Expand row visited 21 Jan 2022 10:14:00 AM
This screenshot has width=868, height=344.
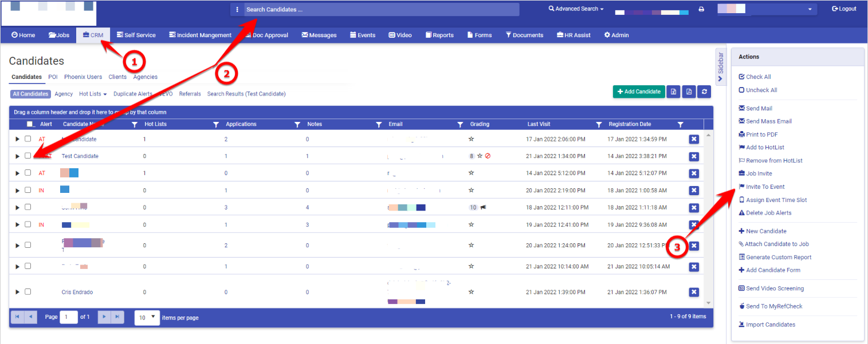coord(17,267)
